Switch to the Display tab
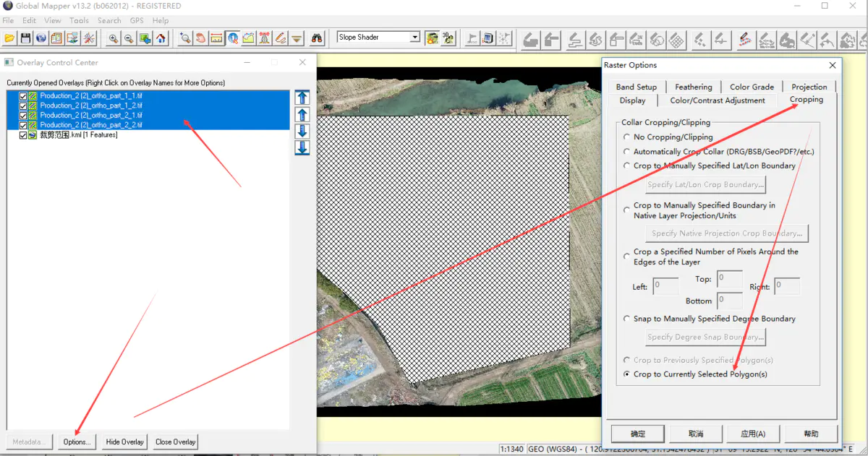The height and width of the screenshot is (456, 868). point(632,100)
